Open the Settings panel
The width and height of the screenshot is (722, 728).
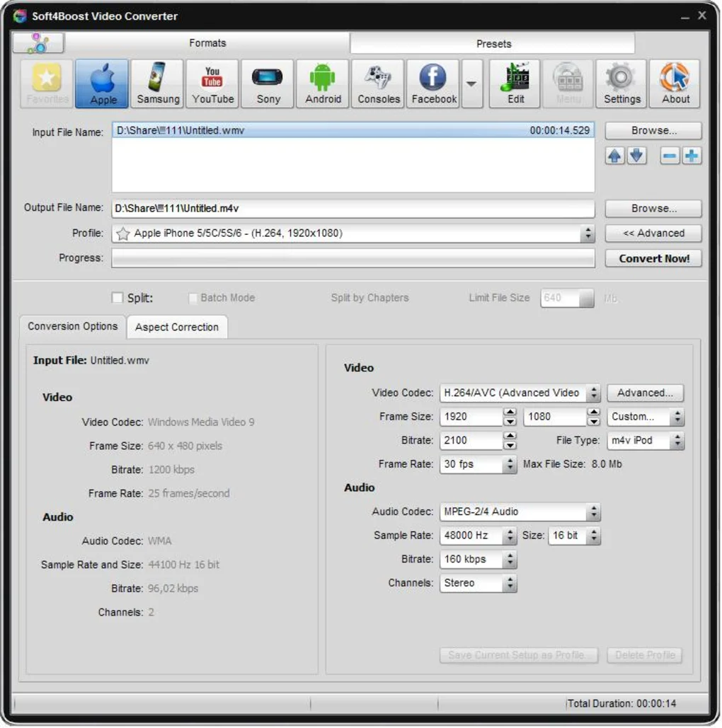(621, 83)
